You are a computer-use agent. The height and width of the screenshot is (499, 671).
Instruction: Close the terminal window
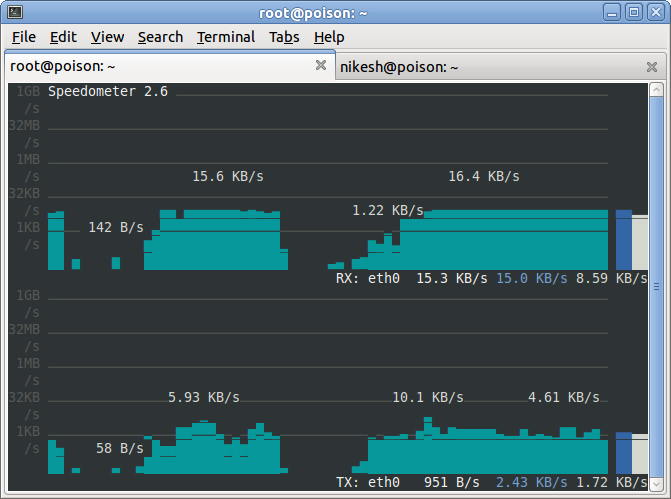tap(656, 12)
